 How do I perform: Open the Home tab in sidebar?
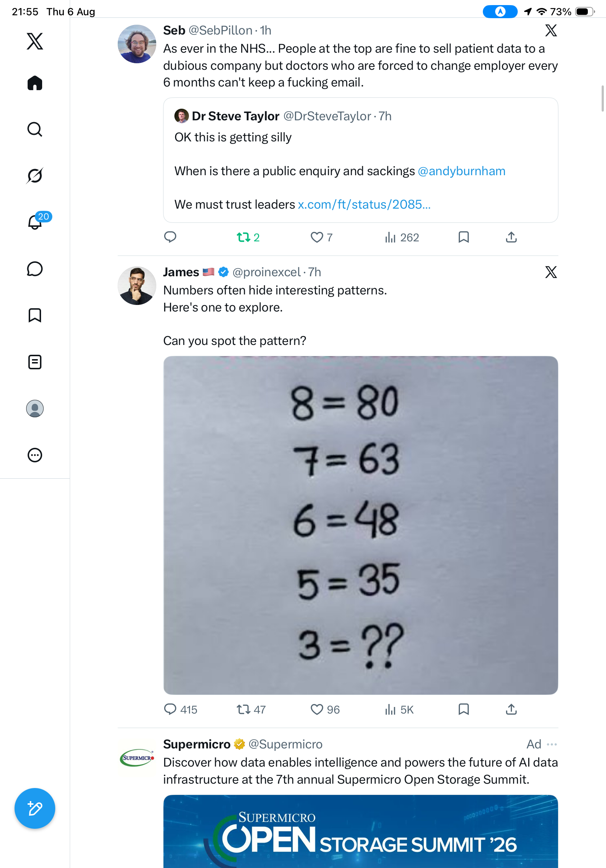click(x=35, y=83)
